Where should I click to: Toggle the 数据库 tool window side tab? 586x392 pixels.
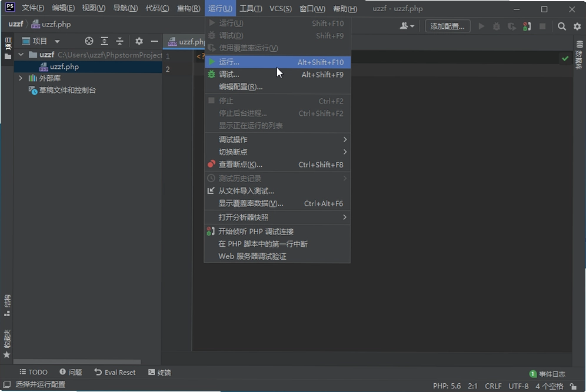coord(580,55)
